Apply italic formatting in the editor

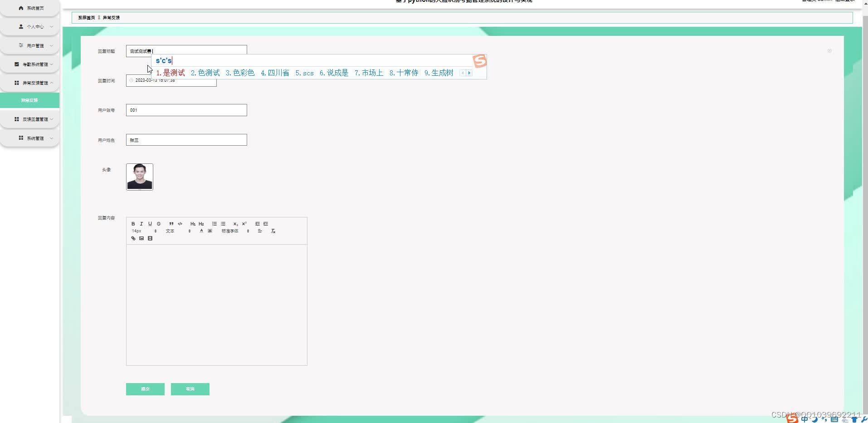[x=141, y=224]
